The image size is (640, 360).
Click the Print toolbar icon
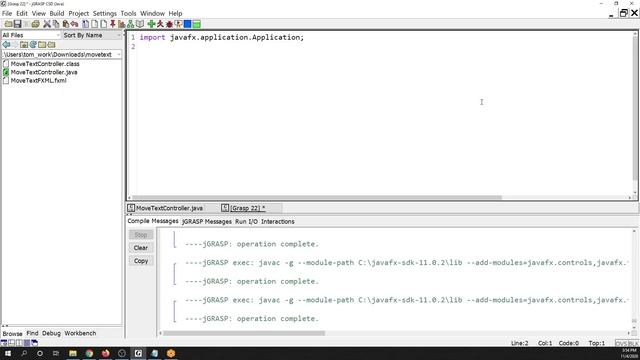pos(36,24)
